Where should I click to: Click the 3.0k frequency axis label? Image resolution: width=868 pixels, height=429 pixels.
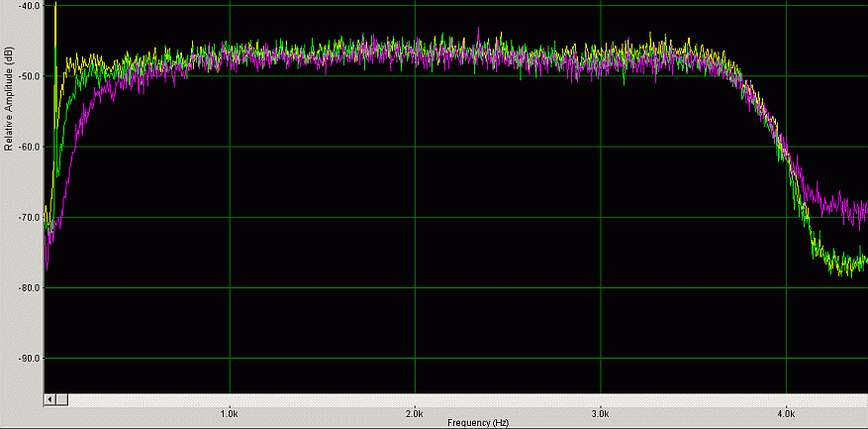(600, 413)
